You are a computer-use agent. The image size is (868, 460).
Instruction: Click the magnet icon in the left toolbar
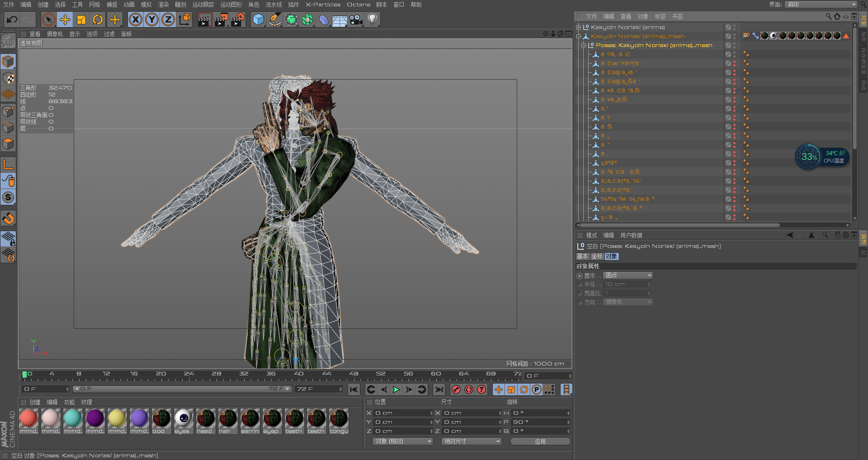(8, 218)
